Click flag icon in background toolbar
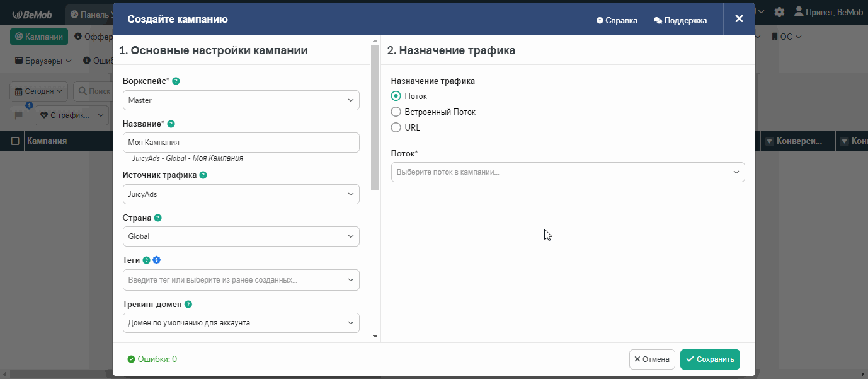868x379 pixels. click(x=19, y=115)
